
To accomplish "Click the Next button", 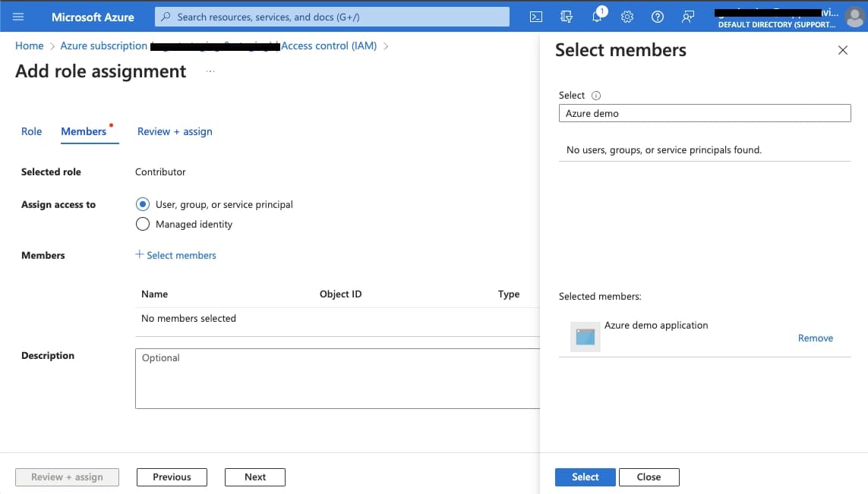I will (254, 477).
